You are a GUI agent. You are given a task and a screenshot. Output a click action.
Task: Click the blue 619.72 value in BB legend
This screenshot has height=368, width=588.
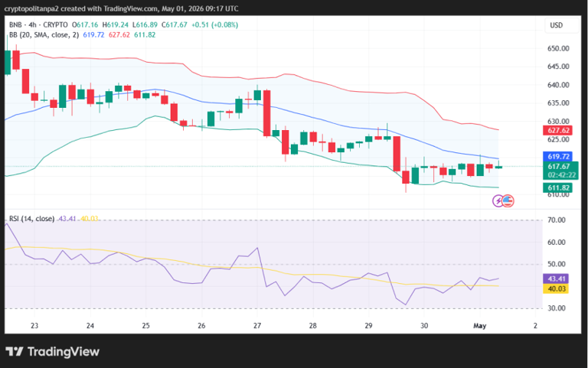tap(93, 35)
